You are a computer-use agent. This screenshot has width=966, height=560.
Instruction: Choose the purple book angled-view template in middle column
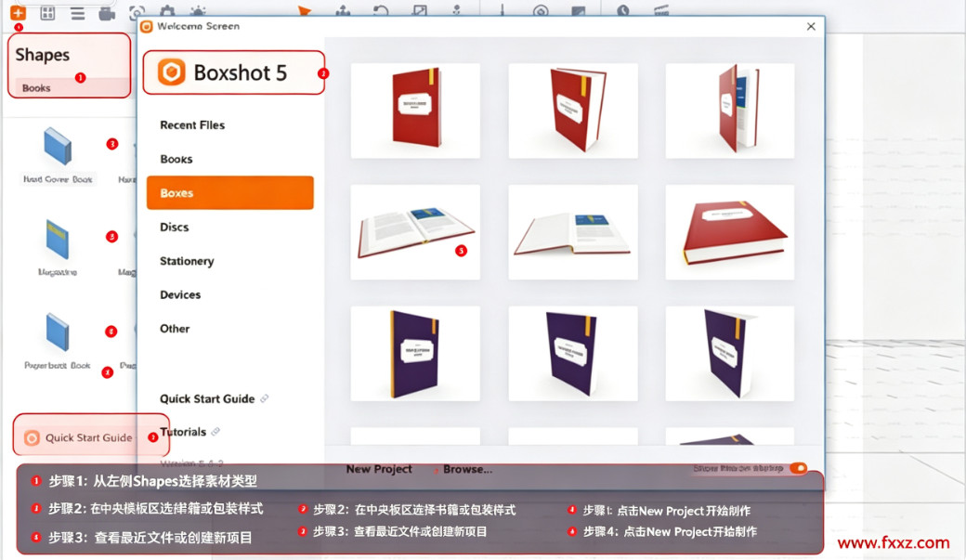click(x=573, y=354)
